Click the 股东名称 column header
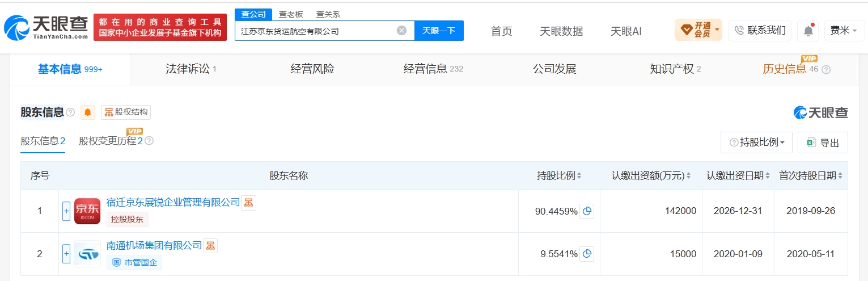 (x=289, y=176)
